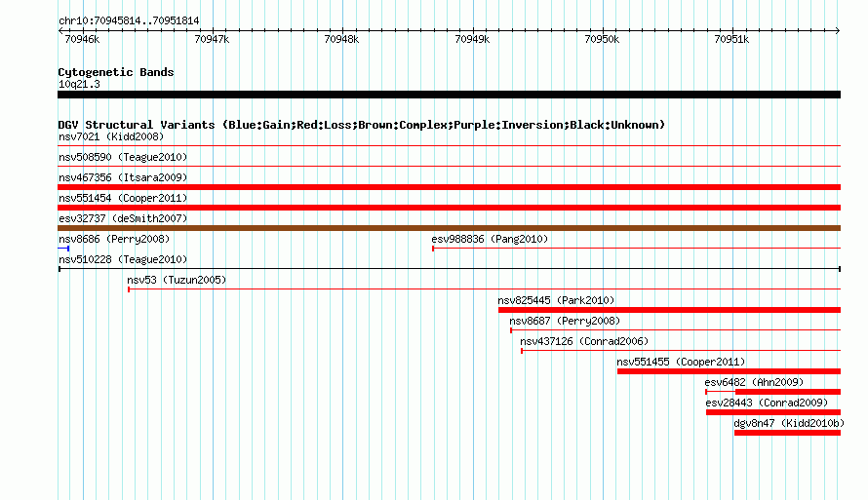This screenshot has height=500, width=868.
Task: Open nsv551454 (Cooper2011) variant label
Action: pos(123,198)
